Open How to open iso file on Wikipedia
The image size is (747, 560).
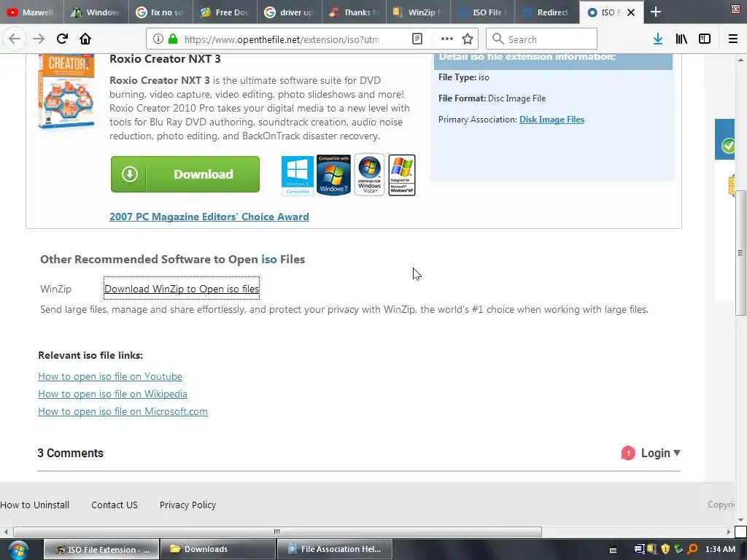pos(112,394)
